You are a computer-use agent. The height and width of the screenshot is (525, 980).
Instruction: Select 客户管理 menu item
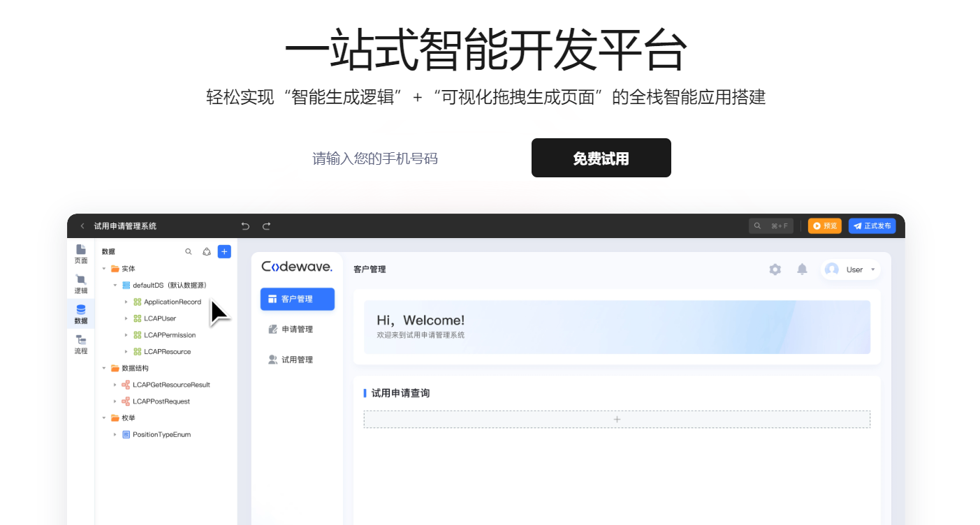[x=298, y=299]
